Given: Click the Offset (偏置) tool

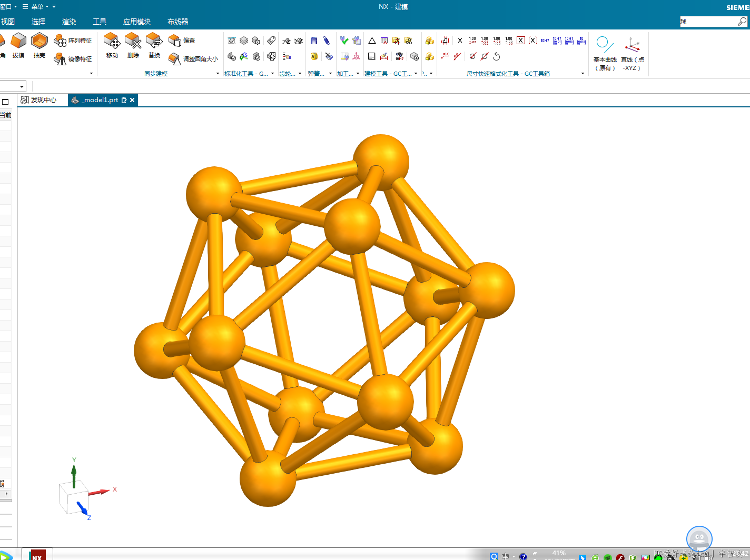Looking at the screenshot, I should (182, 41).
